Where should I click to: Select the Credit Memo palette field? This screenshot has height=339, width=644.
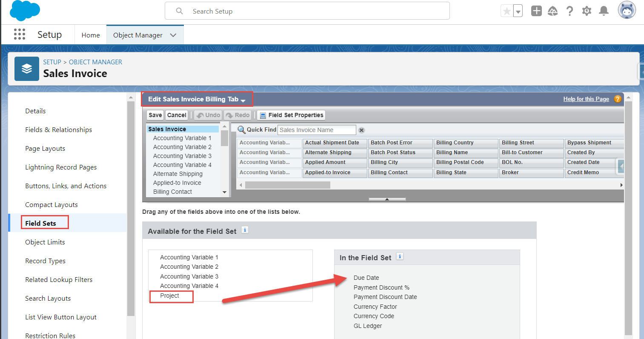pyautogui.click(x=594, y=172)
